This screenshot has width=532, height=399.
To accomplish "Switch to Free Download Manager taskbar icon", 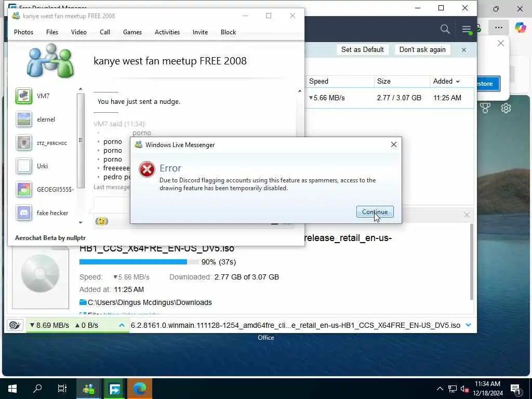I will tap(114, 389).
